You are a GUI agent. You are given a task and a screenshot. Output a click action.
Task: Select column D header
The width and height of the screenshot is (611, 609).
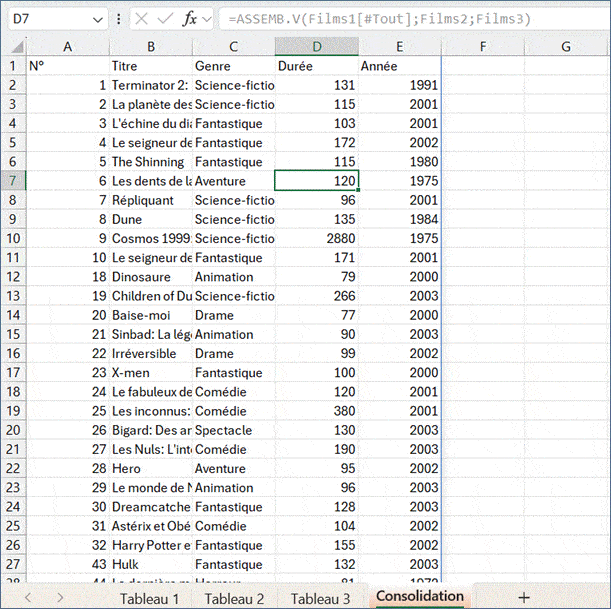tap(317, 47)
